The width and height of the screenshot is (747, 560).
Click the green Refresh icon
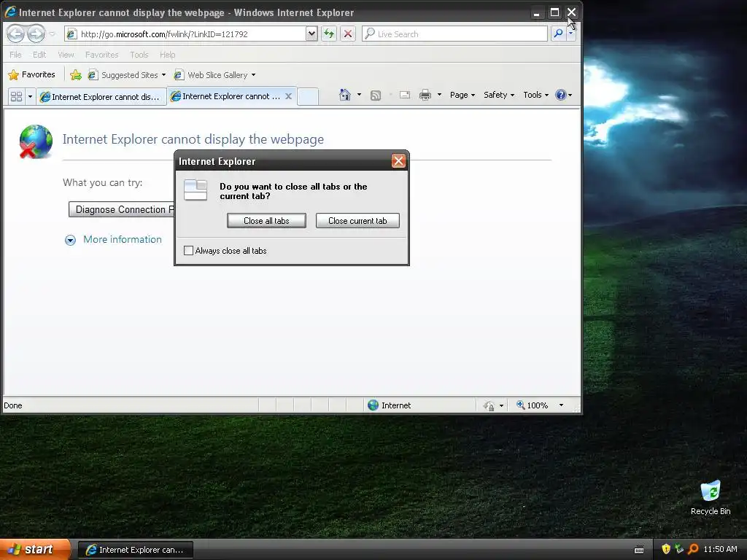click(x=329, y=34)
